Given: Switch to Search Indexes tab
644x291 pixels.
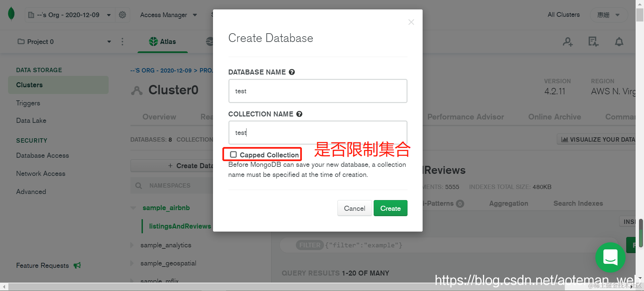Looking at the screenshot, I should click(x=578, y=203).
